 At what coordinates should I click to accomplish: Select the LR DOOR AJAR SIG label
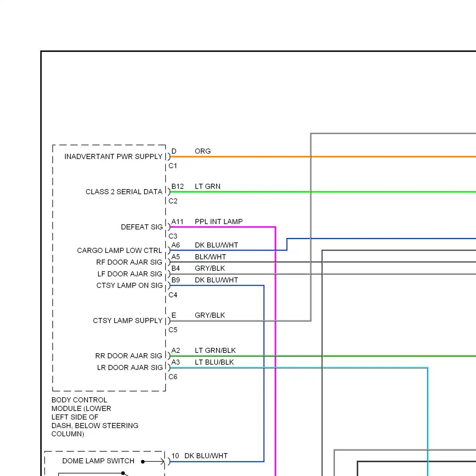[x=130, y=368]
